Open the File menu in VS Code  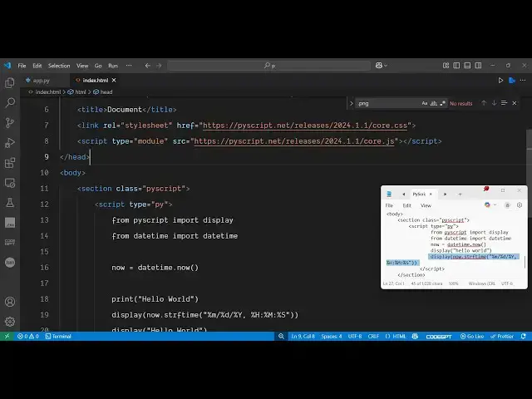click(x=22, y=66)
